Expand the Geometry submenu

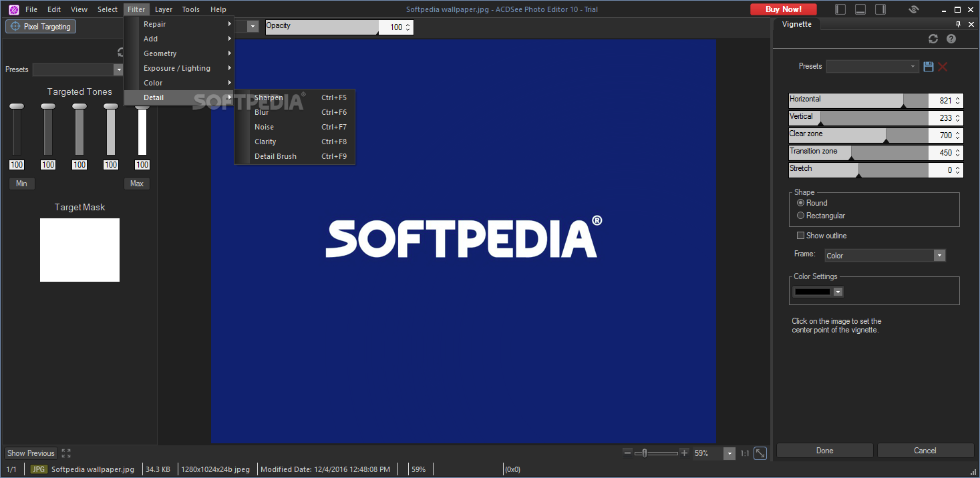[179, 53]
